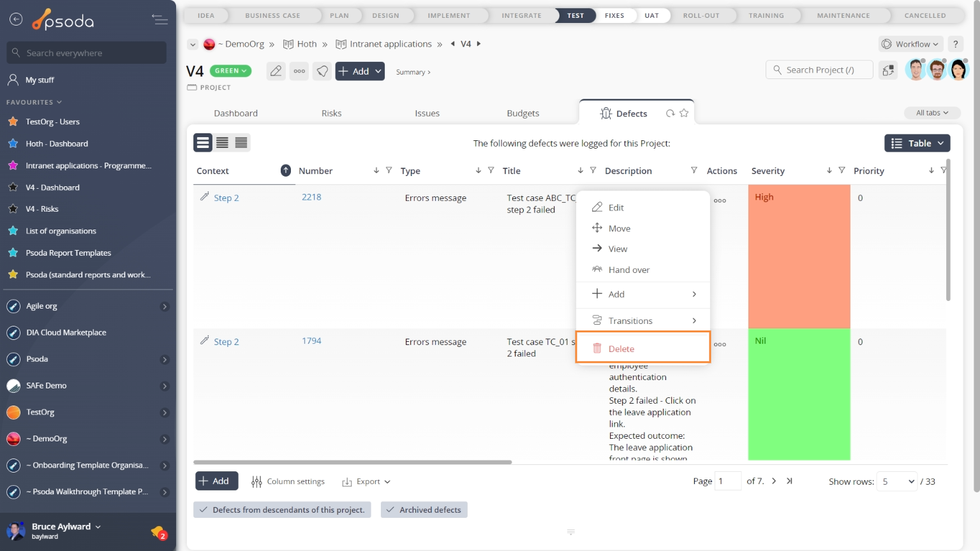Expand the SAFe Demo sidebar item
980x551 pixels.
(165, 386)
